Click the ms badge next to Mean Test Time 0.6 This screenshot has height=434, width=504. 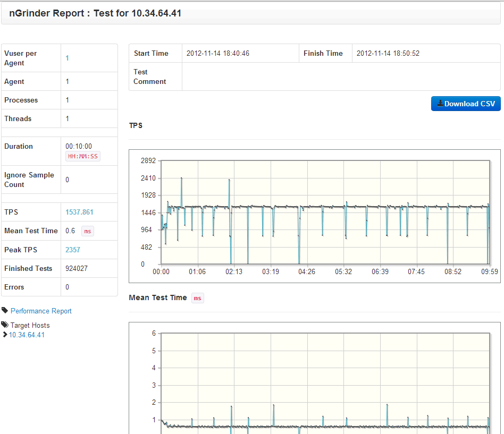point(87,231)
